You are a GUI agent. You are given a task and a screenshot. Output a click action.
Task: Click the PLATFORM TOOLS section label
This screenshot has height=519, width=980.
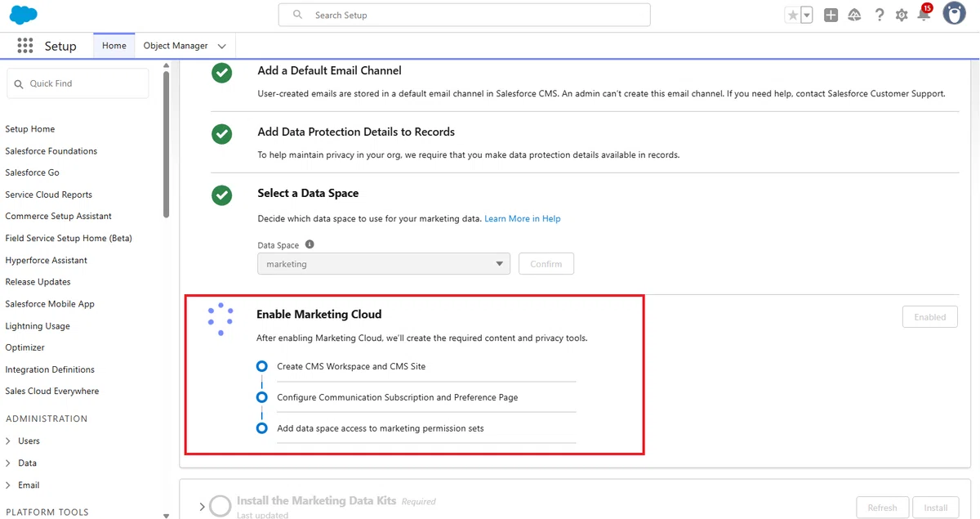point(47,512)
